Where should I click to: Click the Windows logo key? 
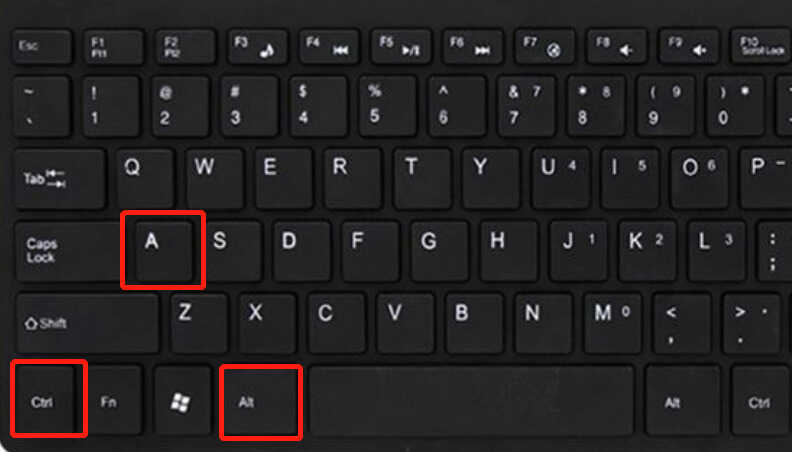pyautogui.click(x=182, y=400)
